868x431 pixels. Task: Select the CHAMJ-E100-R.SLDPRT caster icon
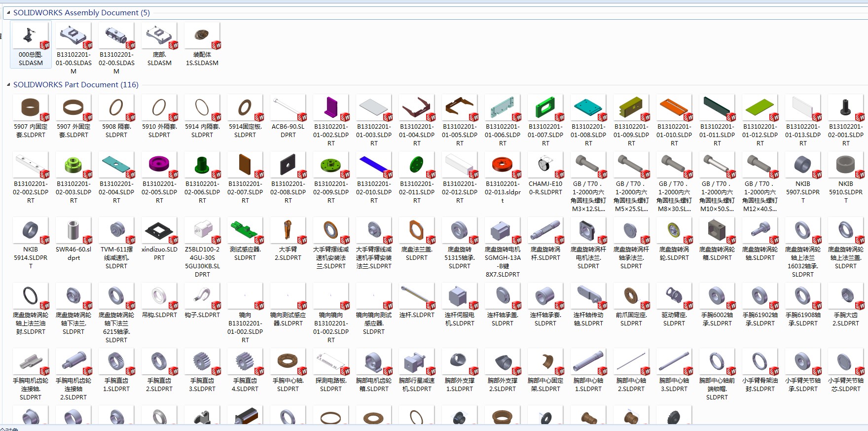tap(545, 165)
